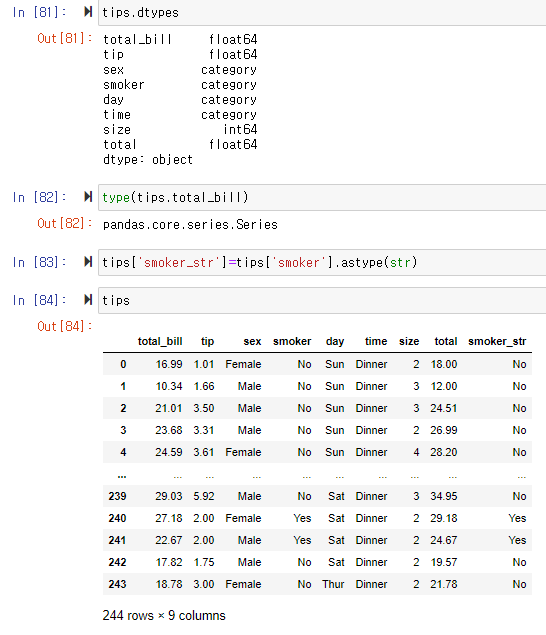Click the ellipsis row index in the table
Viewport: 546px width, 635px height.
coord(122,477)
